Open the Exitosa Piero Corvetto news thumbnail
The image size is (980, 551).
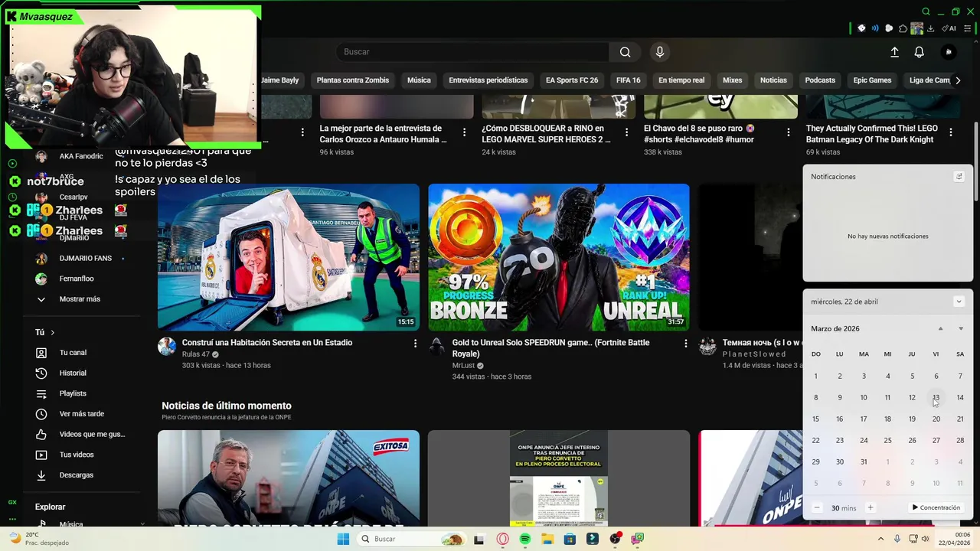(x=289, y=478)
